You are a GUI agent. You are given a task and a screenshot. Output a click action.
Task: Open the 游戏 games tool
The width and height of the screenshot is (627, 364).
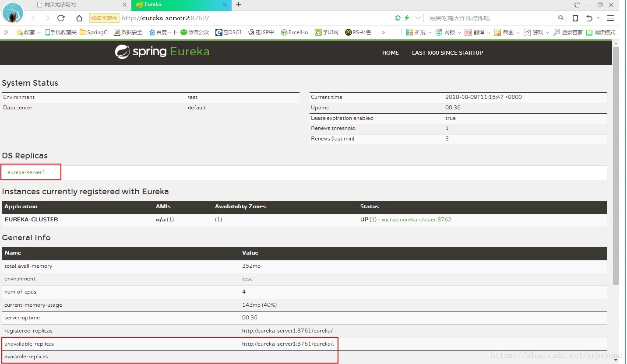[533, 32]
